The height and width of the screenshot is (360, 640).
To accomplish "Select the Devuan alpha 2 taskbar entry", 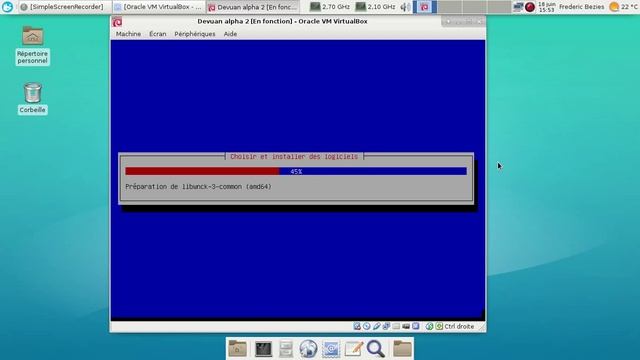I will point(253,7).
